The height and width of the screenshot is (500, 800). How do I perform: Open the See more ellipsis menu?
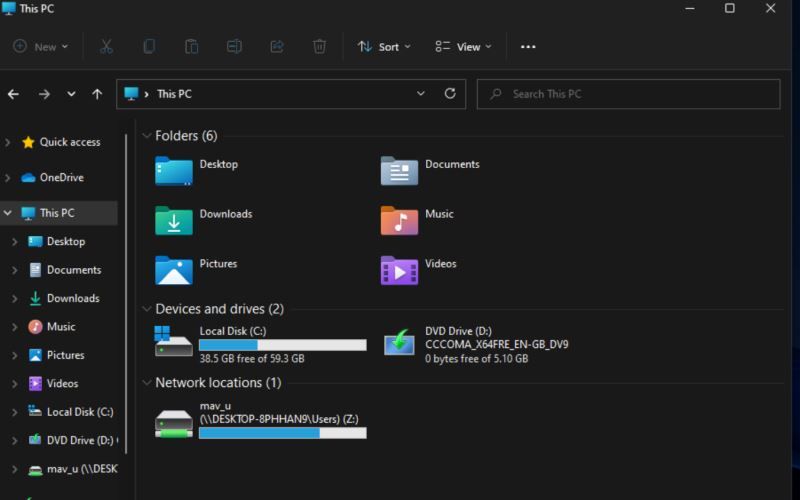(528, 46)
